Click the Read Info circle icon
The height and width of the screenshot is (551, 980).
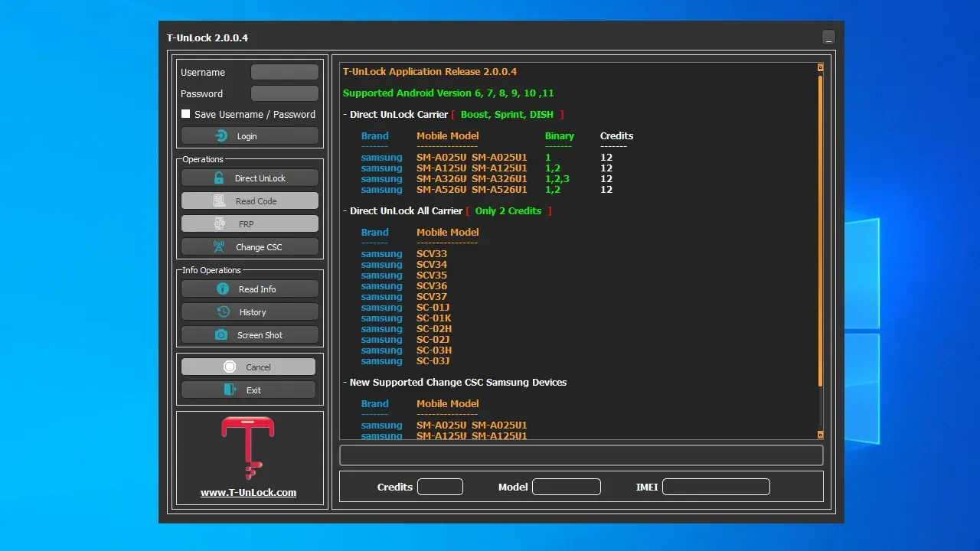pyautogui.click(x=223, y=289)
